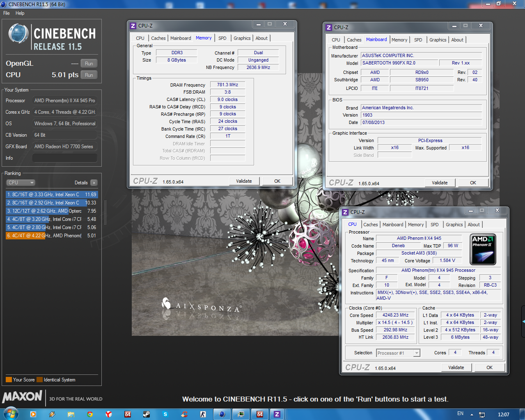
Task: Click Validate in Mainboard CPU-Z window
Action: coord(440,183)
